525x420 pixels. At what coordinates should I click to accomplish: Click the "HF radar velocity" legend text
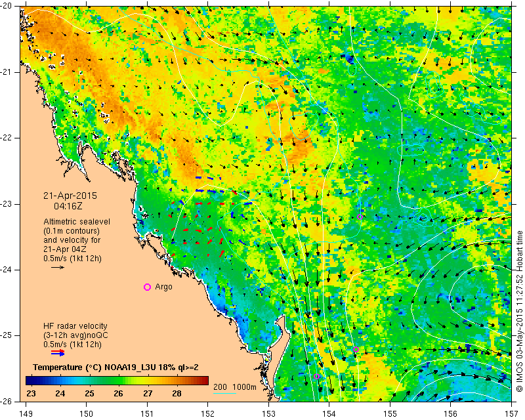[x=75, y=326]
